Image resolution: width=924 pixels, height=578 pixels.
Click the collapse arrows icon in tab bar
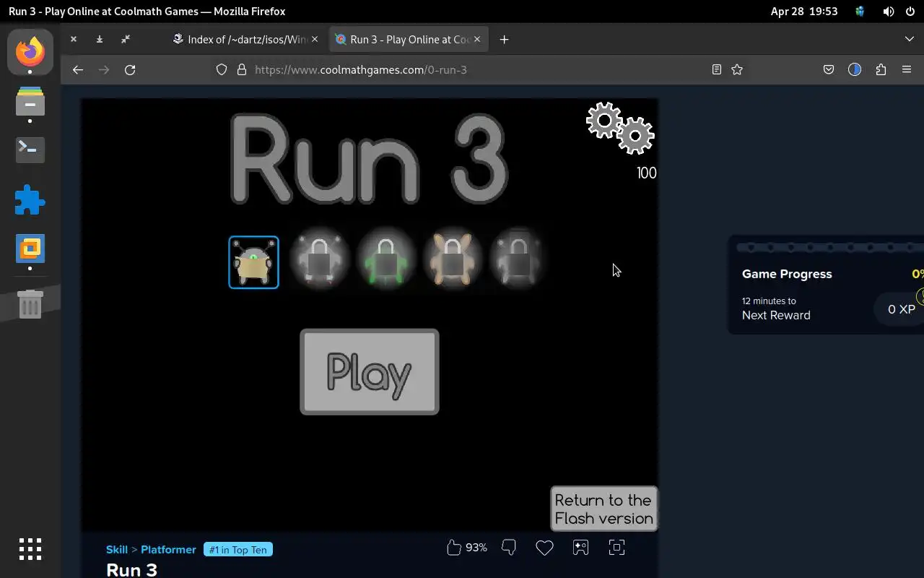[x=126, y=40]
